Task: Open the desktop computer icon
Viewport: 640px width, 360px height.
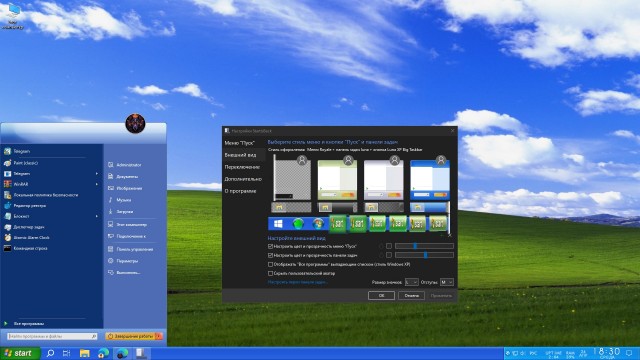Action: [x=13, y=16]
